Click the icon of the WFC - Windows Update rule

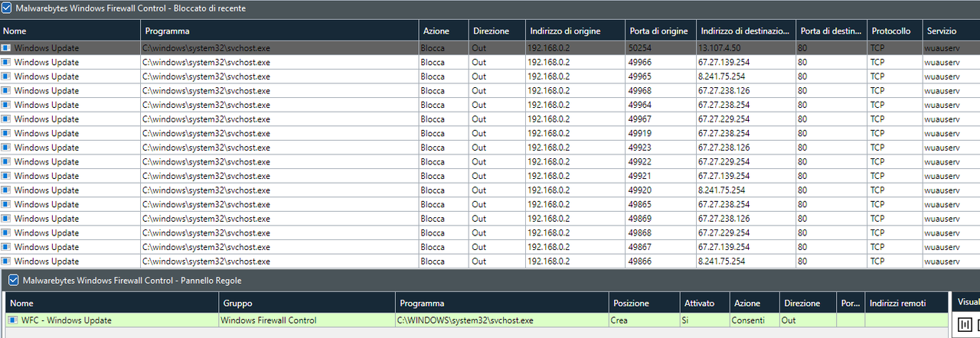[x=12, y=320]
